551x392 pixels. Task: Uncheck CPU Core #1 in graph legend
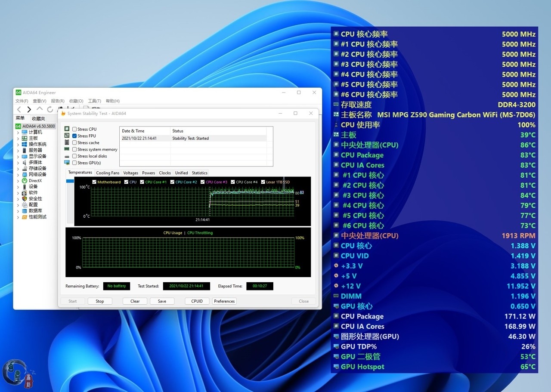tap(142, 182)
